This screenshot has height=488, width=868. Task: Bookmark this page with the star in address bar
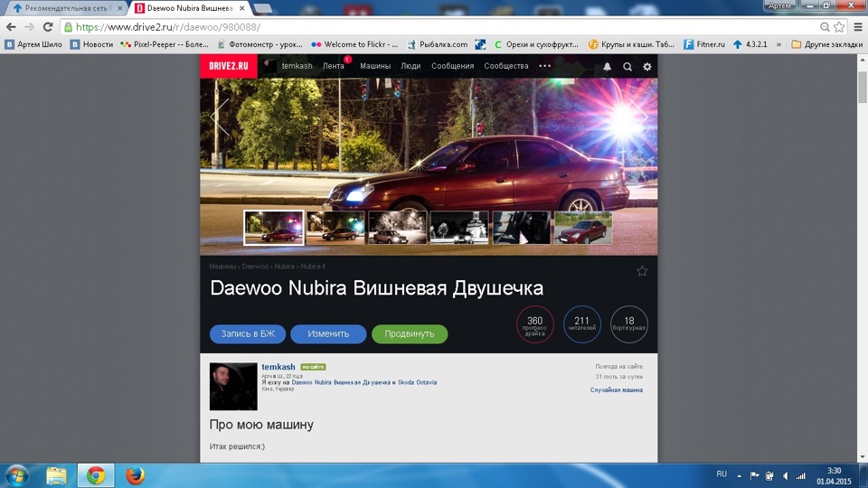click(x=839, y=26)
